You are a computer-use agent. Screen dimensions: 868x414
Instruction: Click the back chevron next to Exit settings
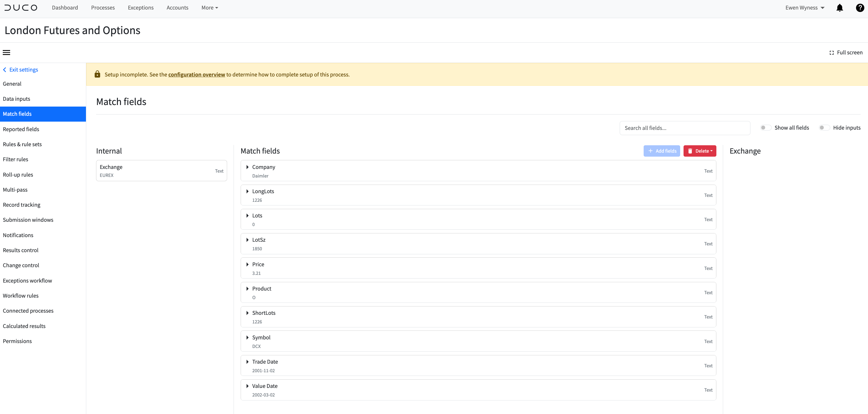pyautogui.click(x=4, y=69)
